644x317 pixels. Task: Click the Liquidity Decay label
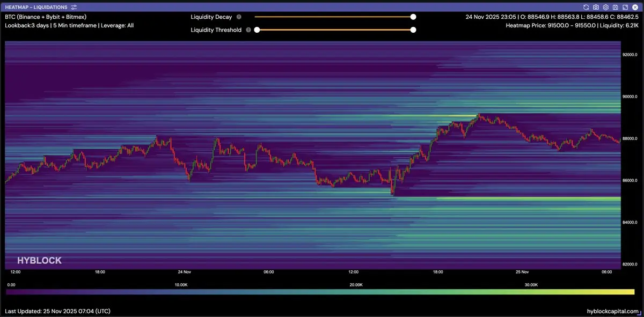[211, 17]
